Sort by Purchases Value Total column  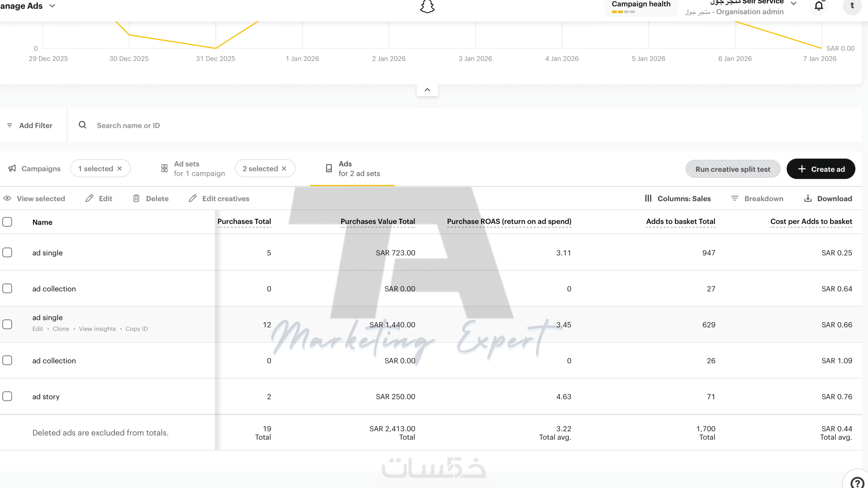pyautogui.click(x=378, y=221)
